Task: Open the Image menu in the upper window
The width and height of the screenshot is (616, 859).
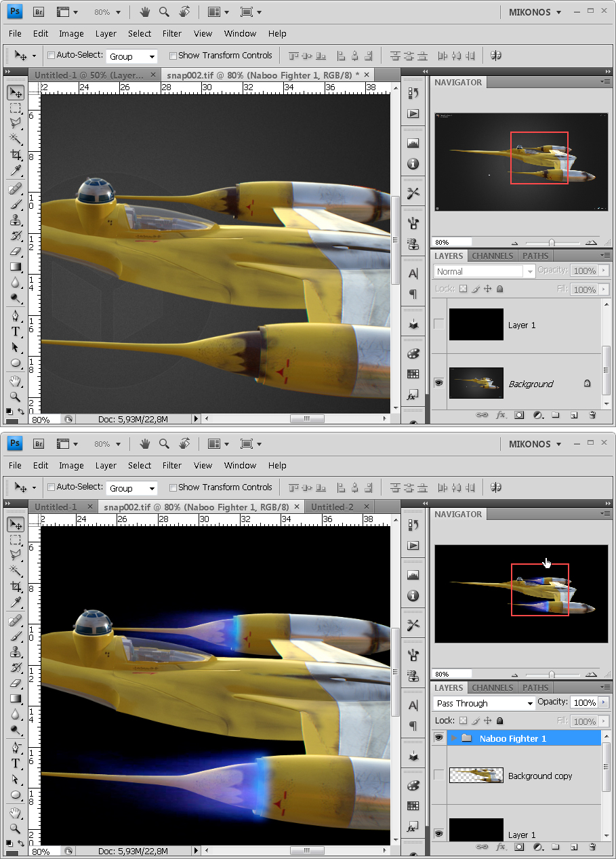Action: tap(71, 33)
